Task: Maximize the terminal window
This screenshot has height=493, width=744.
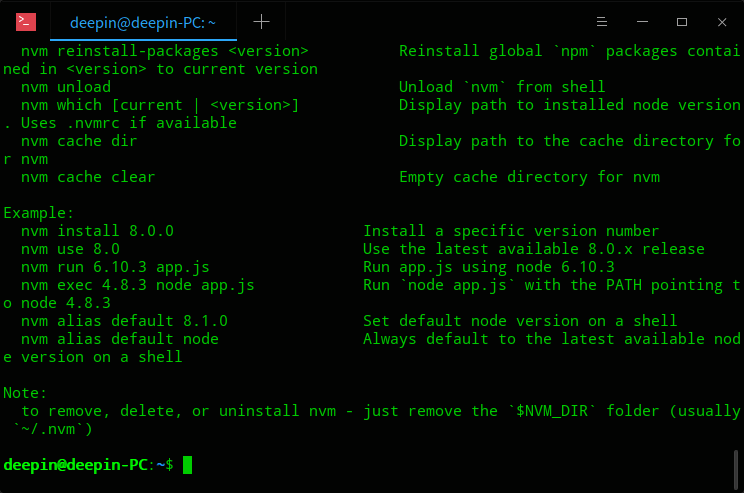Action: pos(682,21)
